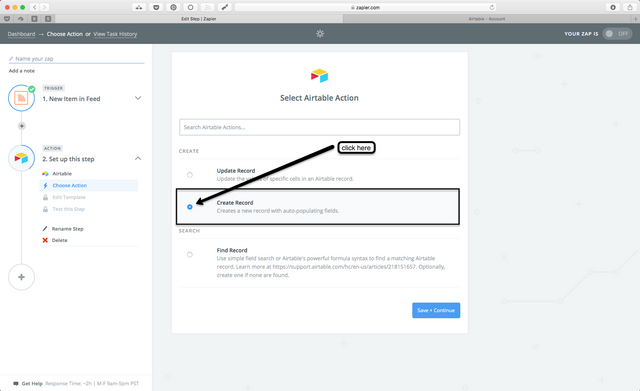This screenshot has width=640, height=391.
Task: Switch to the Airtable - Account tab
Action: pos(487,19)
